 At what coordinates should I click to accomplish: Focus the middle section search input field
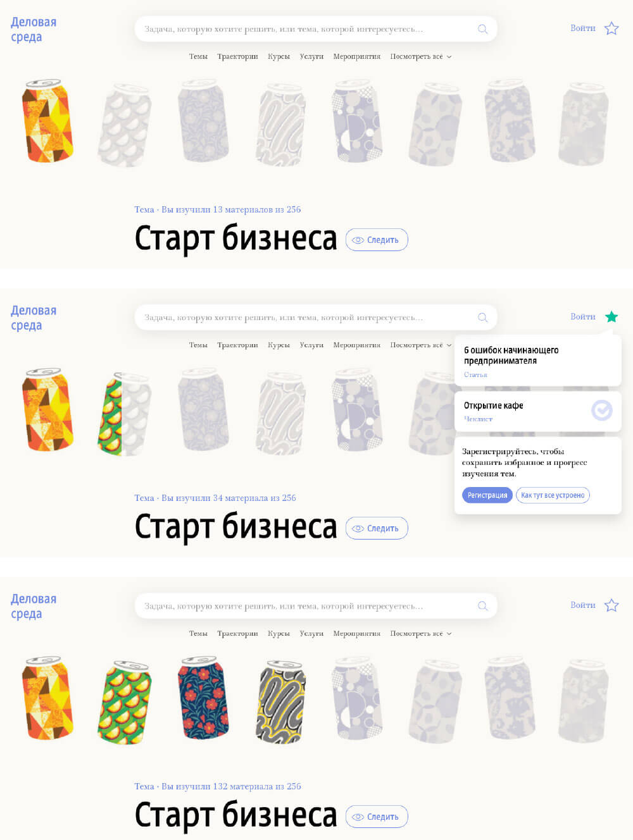pos(316,318)
